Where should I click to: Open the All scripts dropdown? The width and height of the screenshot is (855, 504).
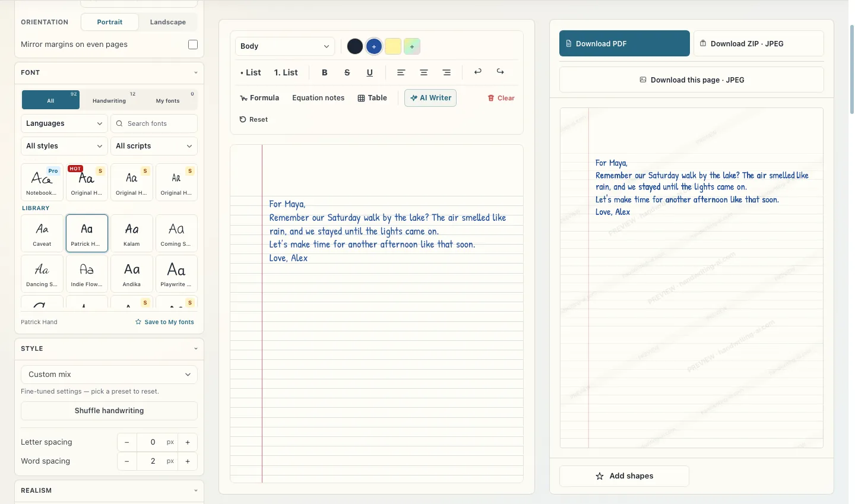click(154, 146)
